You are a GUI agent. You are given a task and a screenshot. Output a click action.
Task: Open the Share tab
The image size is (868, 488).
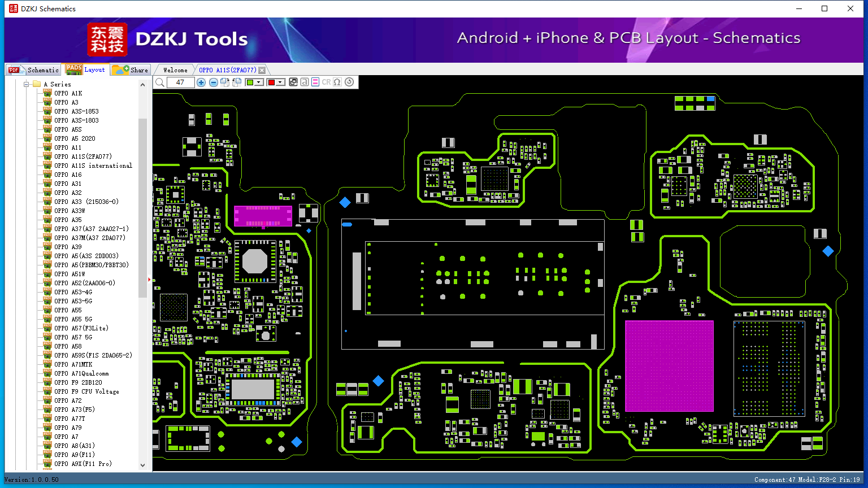click(x=130, y=69)
